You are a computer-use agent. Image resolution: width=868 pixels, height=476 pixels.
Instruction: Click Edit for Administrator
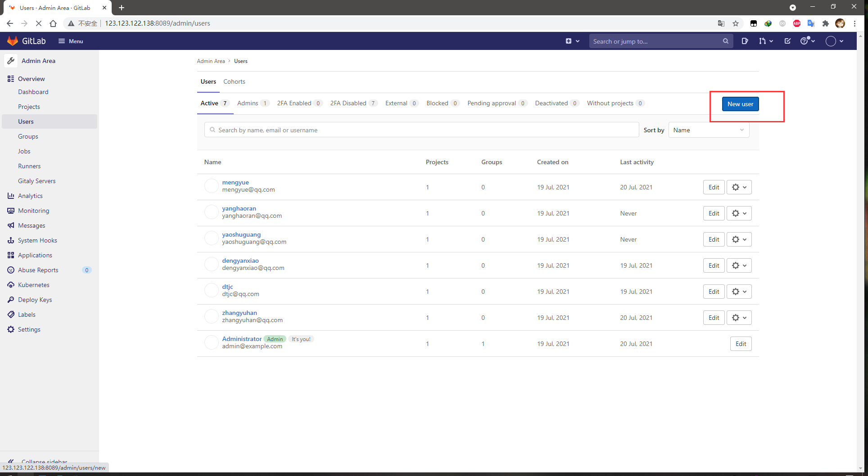coord(741,344)
